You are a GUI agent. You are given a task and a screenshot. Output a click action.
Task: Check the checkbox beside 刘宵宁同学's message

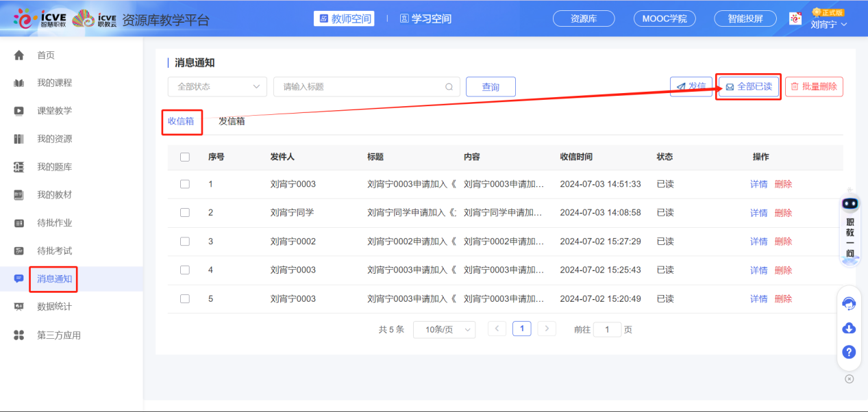coord(184,213)
